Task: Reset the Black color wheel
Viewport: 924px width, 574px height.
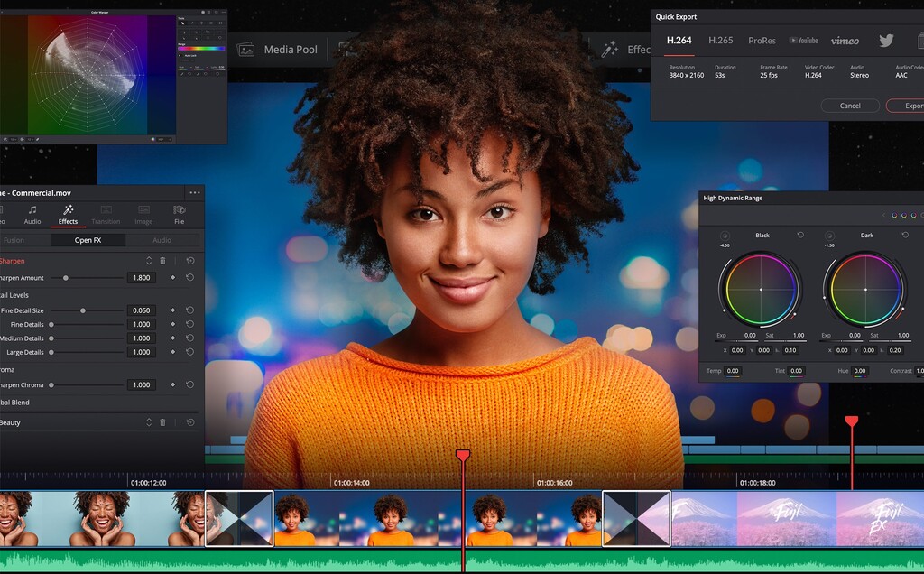Action: (x=800, y=235)
